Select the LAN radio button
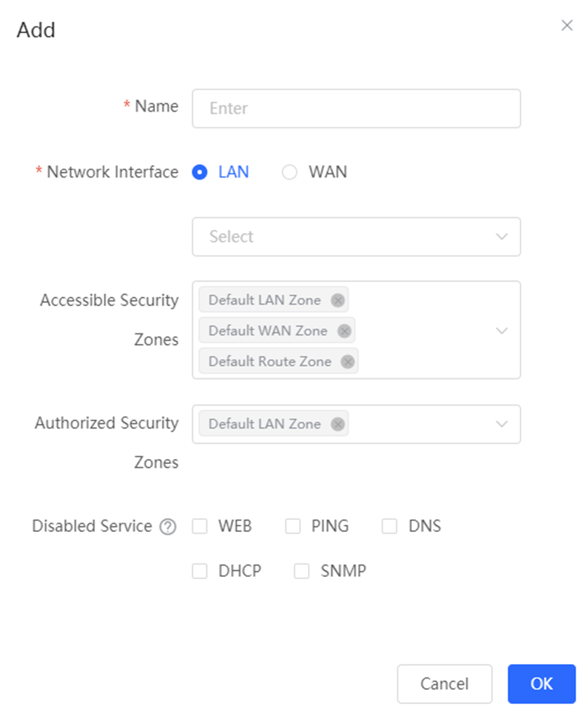588x718 pixels. point(200,172)
